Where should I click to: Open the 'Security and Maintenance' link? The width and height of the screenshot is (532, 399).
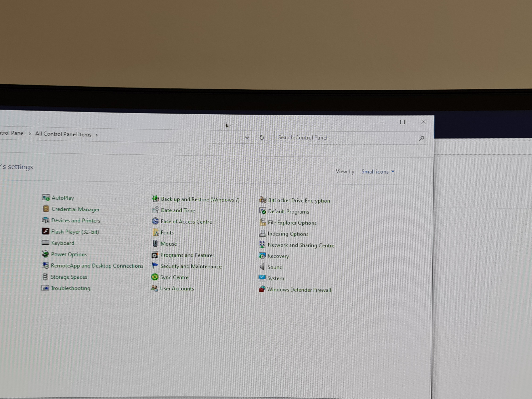pyautogui.click(x=191, y=266)
